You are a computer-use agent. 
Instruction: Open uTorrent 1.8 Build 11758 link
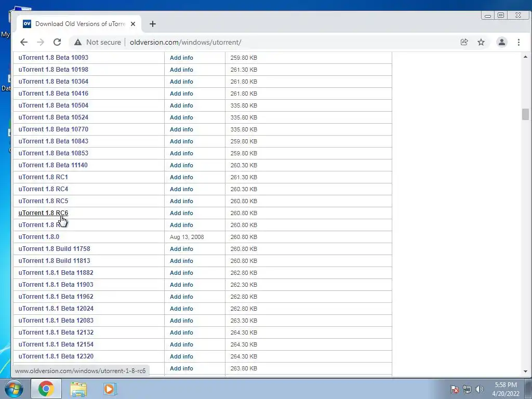[x=54, y=249]
